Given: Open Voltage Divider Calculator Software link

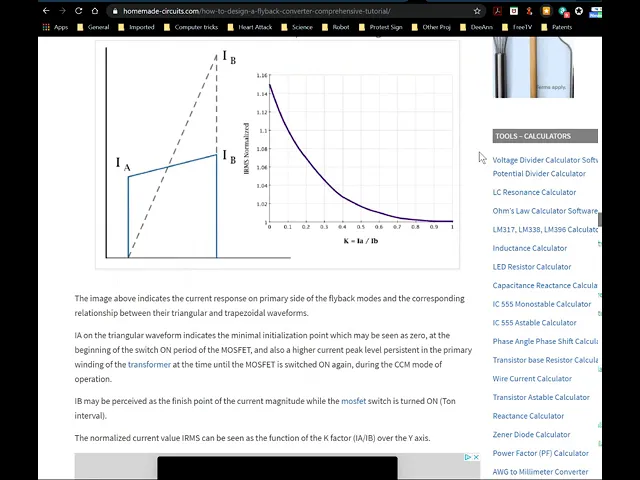Looking at the screenshot, I should pos(545,160).
